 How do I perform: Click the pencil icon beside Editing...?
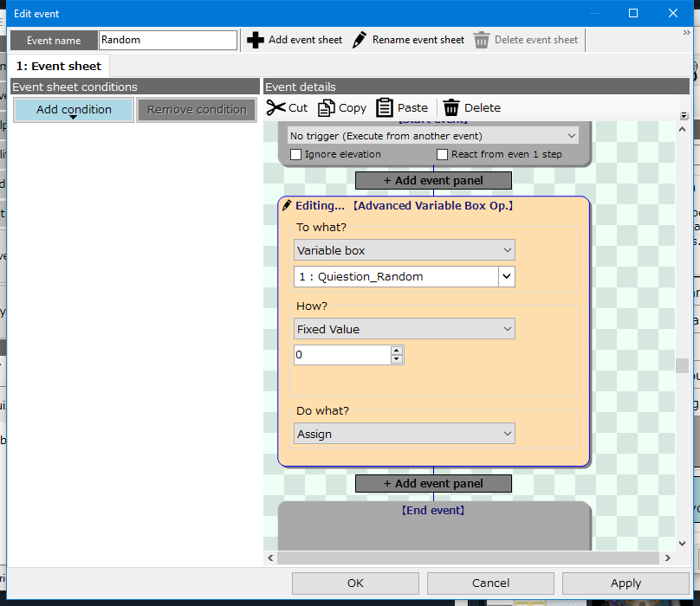pos(287,206)
